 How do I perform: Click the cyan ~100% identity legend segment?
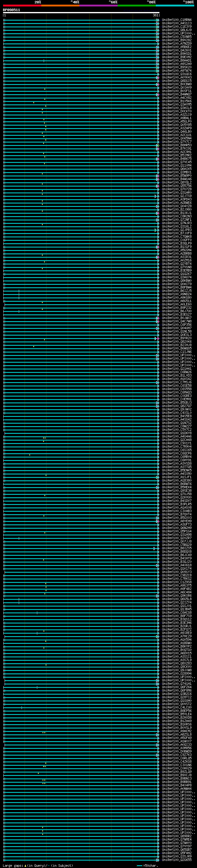[175, 6]
